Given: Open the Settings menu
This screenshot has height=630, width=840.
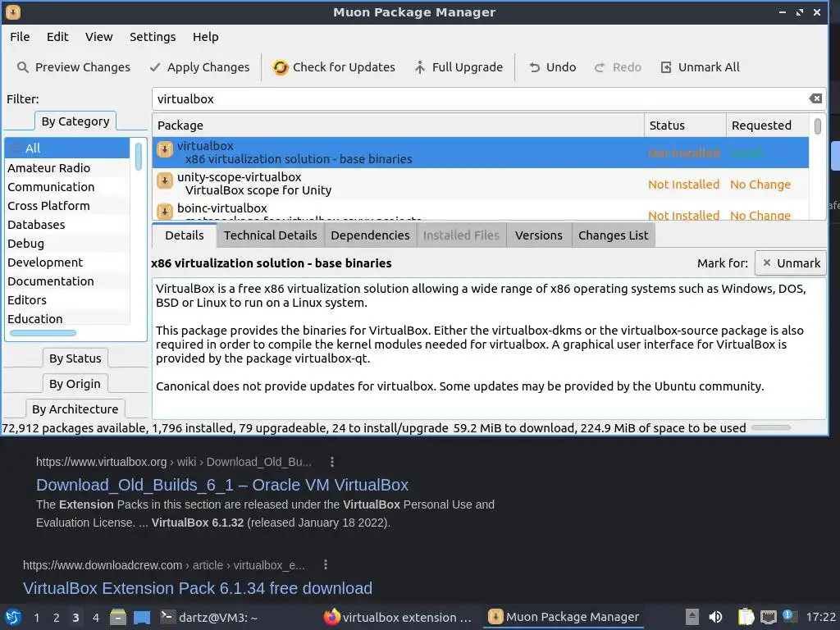Looking at the screenshot, I should [x=153, y=37].
